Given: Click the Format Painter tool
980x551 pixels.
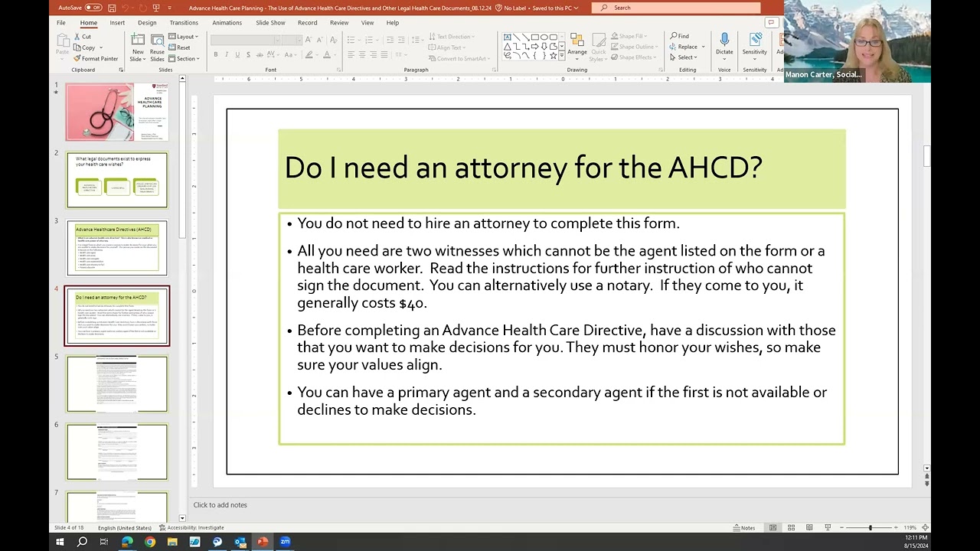Looking at the screenshot, I should [x=96, y=59].
